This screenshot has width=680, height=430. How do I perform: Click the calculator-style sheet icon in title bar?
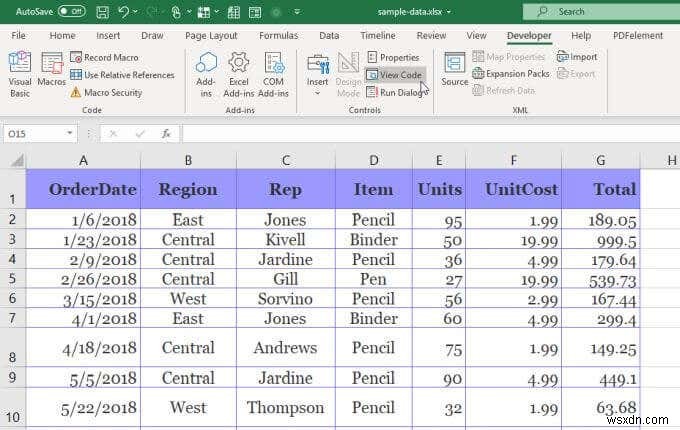pyautogui.click(x=234, y=12)
